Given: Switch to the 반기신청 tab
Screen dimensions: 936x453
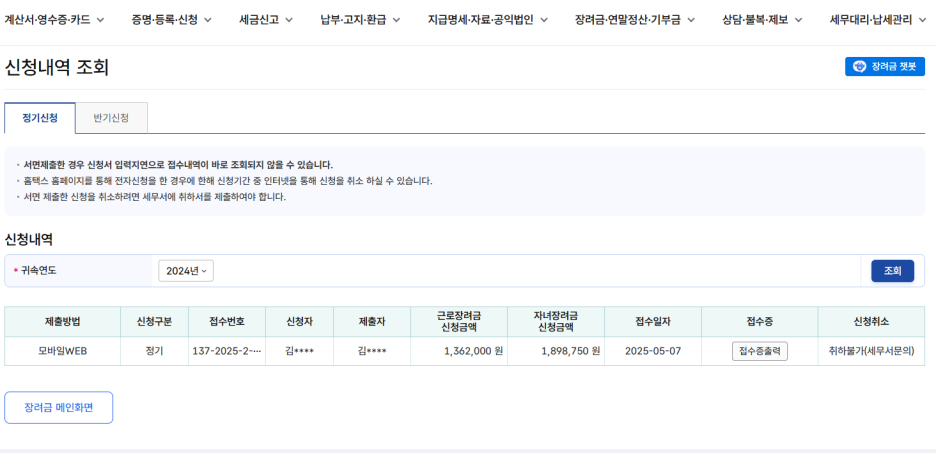Looking at the screenshot, I should [111, 118].
